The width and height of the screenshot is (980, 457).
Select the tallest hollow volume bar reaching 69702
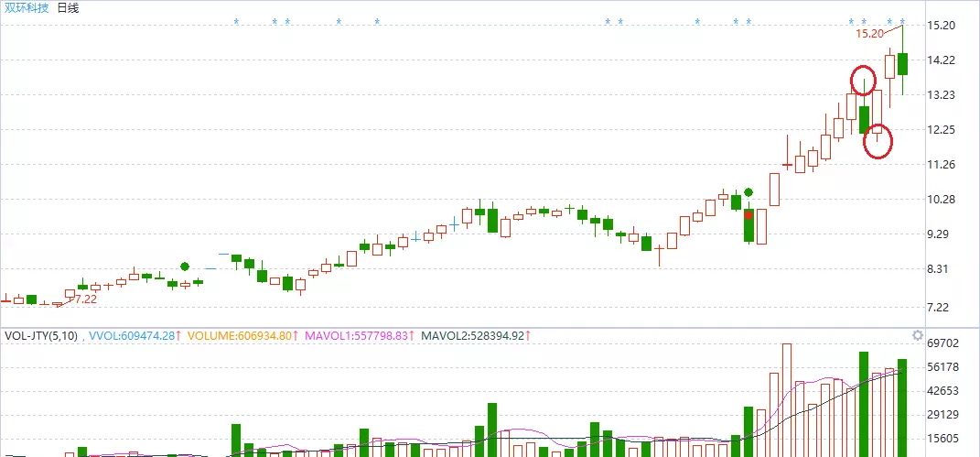(x=787, y=400)
